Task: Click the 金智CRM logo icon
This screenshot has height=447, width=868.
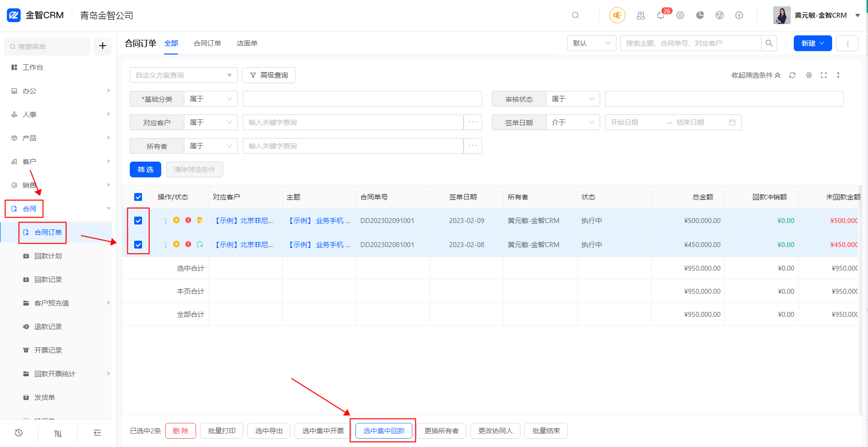Action: pyautogui.click(x=14, y=15)
